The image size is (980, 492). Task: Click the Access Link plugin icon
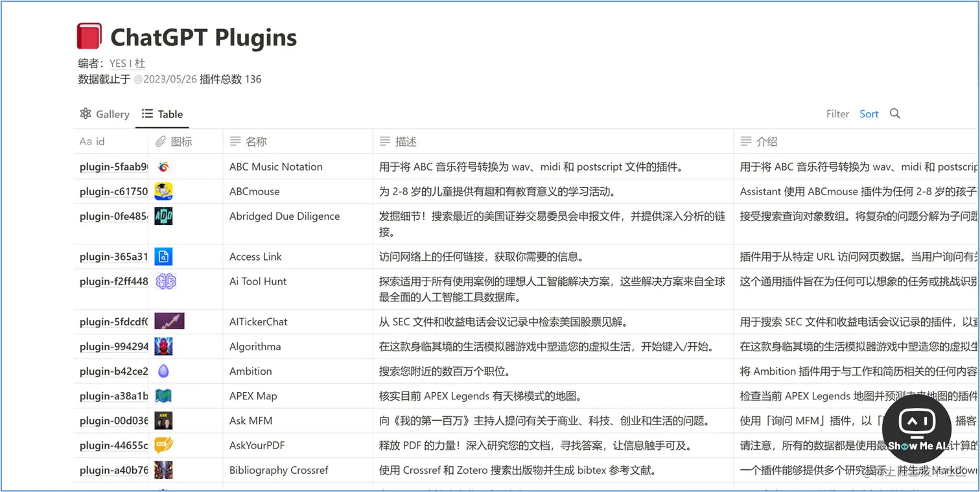(x=163, y=257)
